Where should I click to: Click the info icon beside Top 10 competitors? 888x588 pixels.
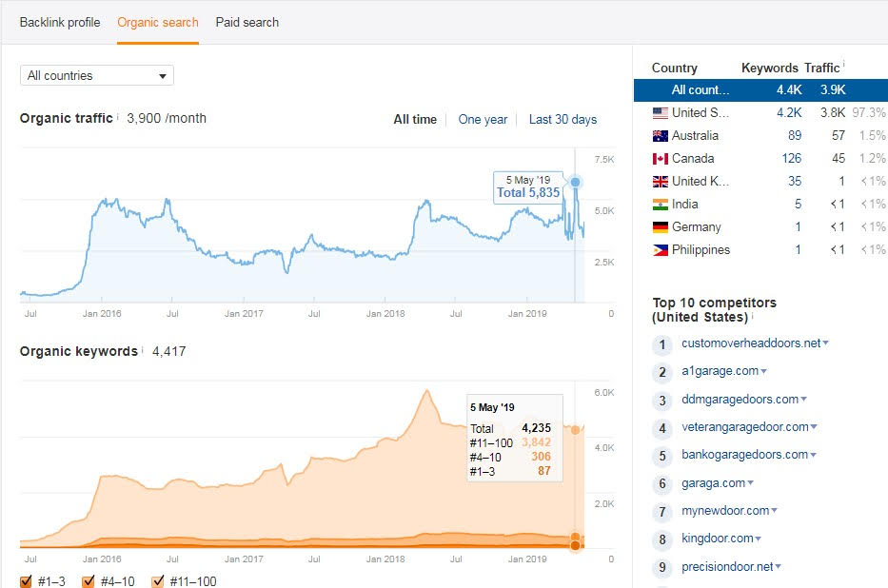click(x=752, y=316)
